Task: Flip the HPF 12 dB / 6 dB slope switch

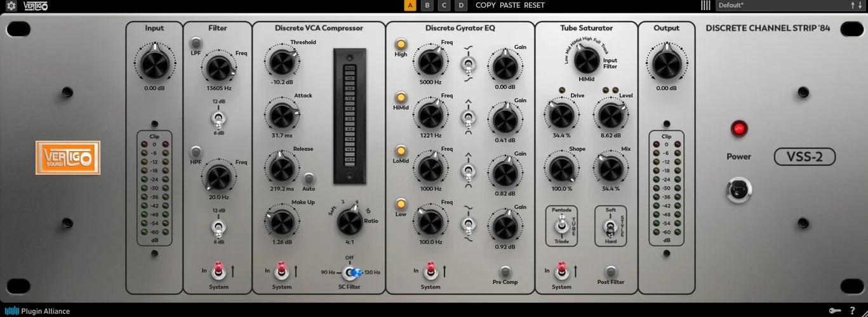Action: pos(218,227)
